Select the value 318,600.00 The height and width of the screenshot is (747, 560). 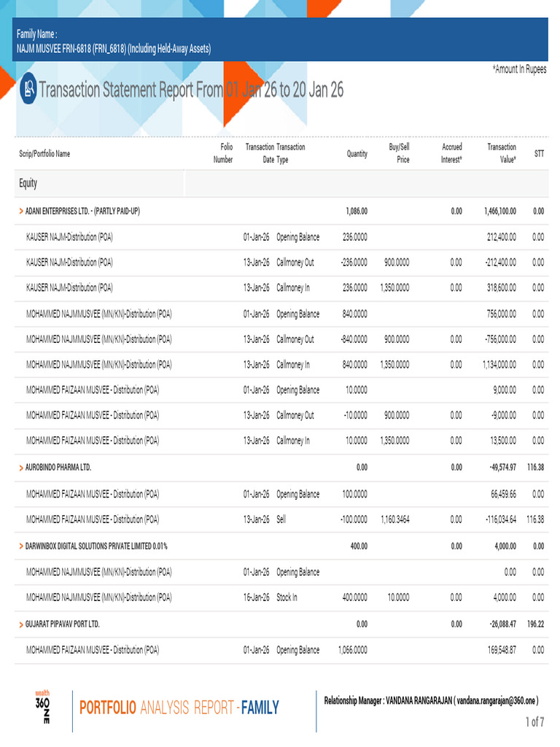pyautogui.click(x=502, y=287)
